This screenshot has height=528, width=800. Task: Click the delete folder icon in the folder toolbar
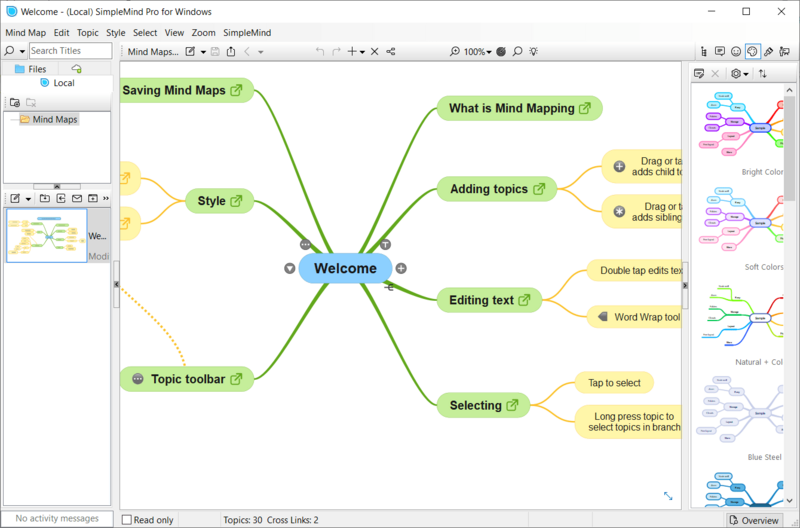coord(31,103)
